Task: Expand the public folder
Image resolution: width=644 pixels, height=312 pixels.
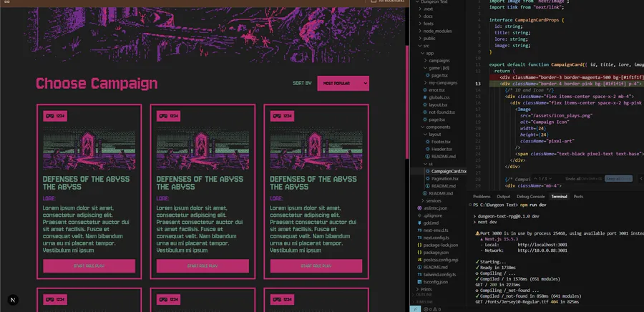Action: click(x=429, y=38)
